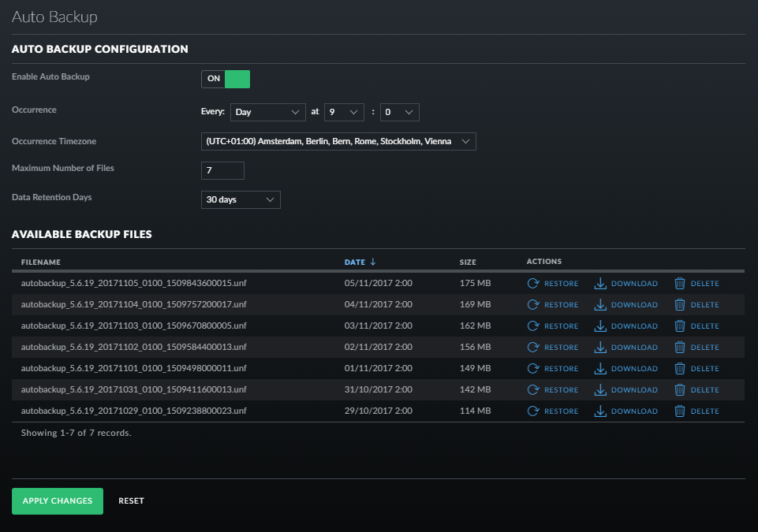
Task: Expand the Occurrence Timezone dropdown
Action: 338,142
